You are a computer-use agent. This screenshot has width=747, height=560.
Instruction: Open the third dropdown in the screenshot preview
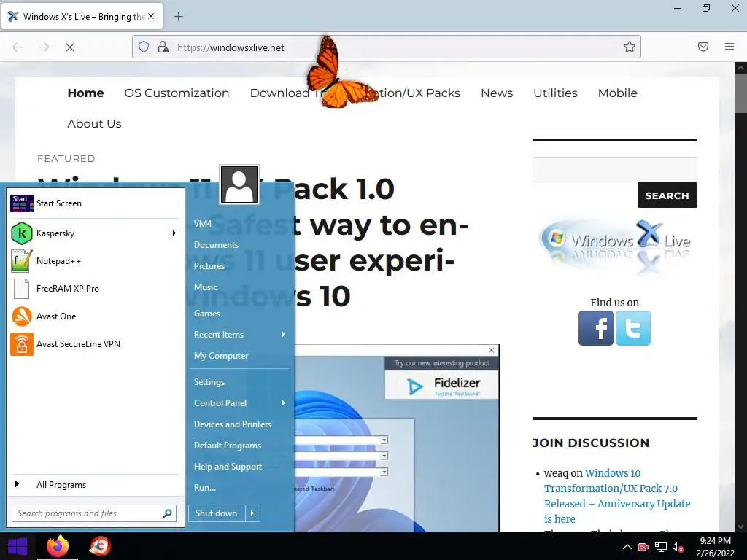384,472
